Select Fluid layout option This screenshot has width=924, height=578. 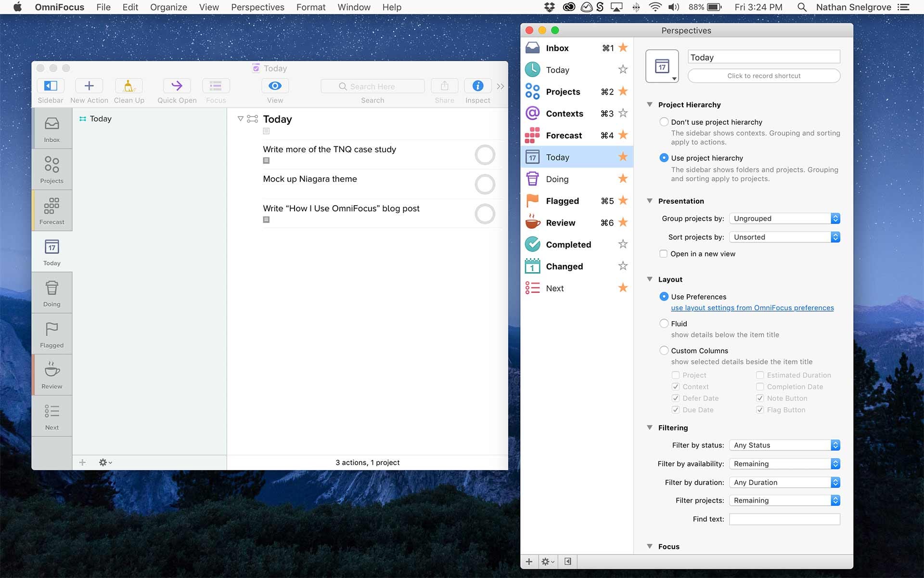664,324
